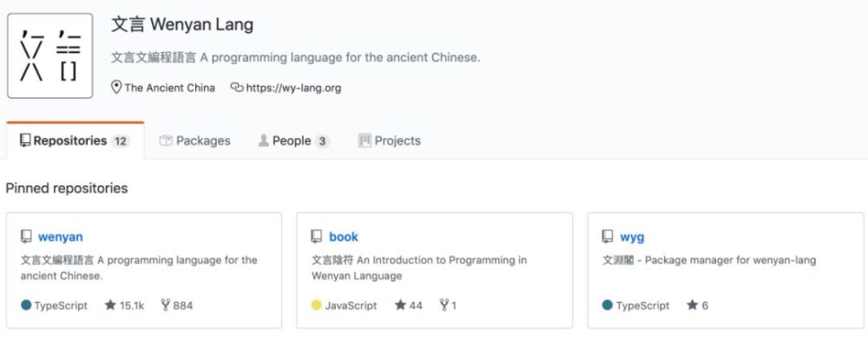
Task: Click the yellow JavaScript language dot
Action: click(x=316, y=305)
